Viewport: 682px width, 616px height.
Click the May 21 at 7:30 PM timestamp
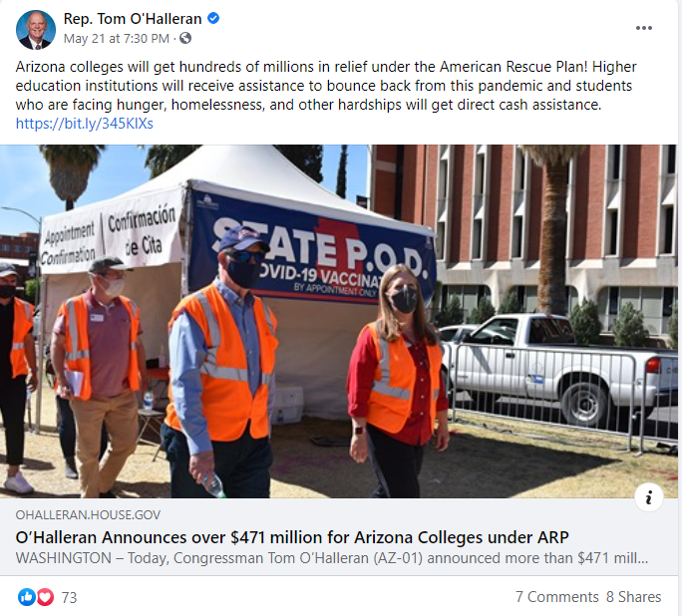click(x=116, y=39)
